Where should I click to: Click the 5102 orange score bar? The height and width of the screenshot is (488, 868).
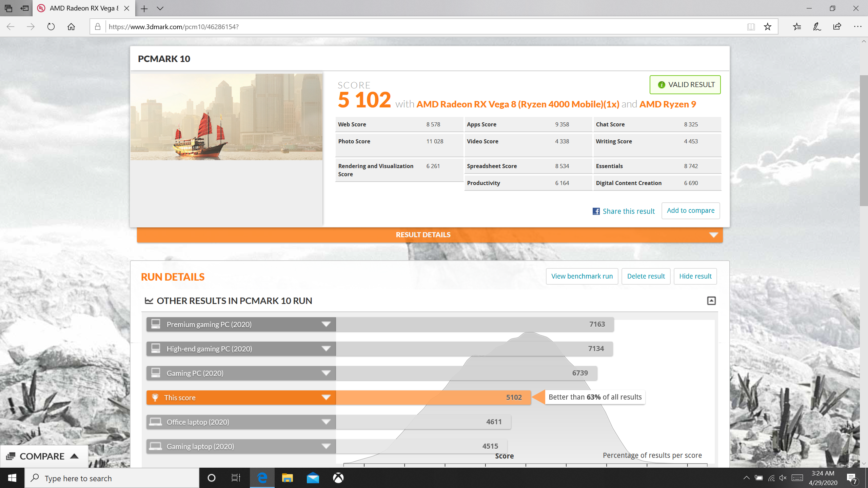[x=433, y=398]
